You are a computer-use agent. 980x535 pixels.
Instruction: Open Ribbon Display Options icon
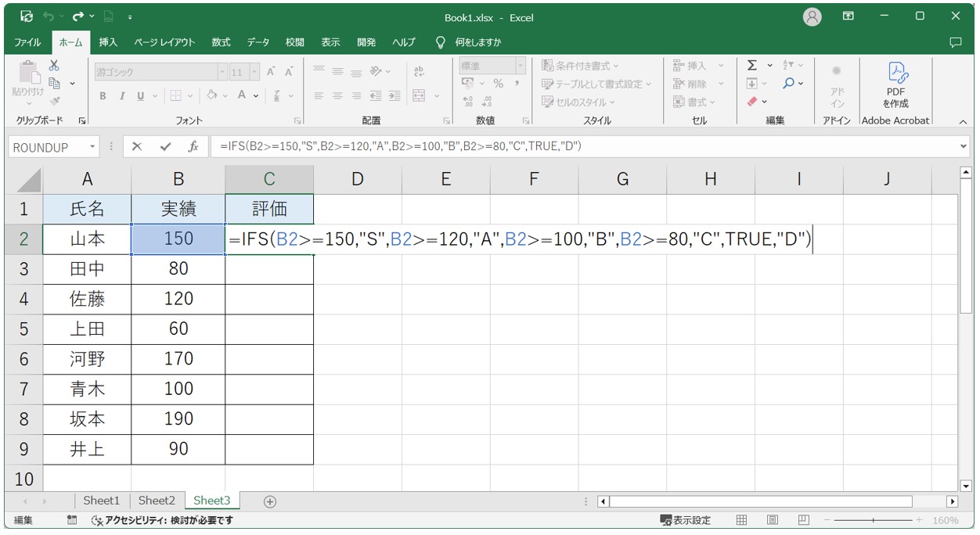pyautogui.click(x=848, y=16)
